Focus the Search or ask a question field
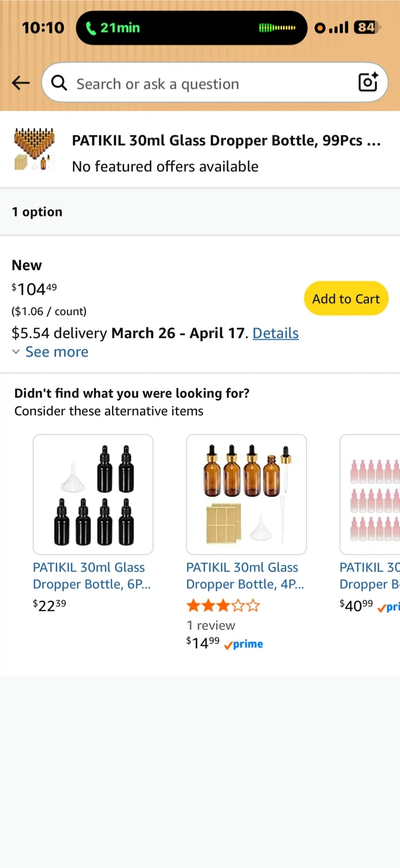The height and width of the screenshot is (868, 400). pyautogui.click(x=205, y=83)
